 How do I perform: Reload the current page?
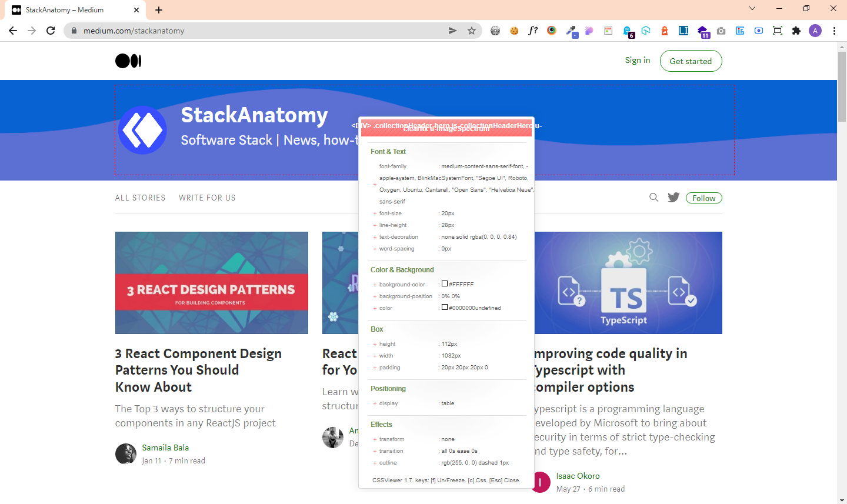click(x=51, y=31)
